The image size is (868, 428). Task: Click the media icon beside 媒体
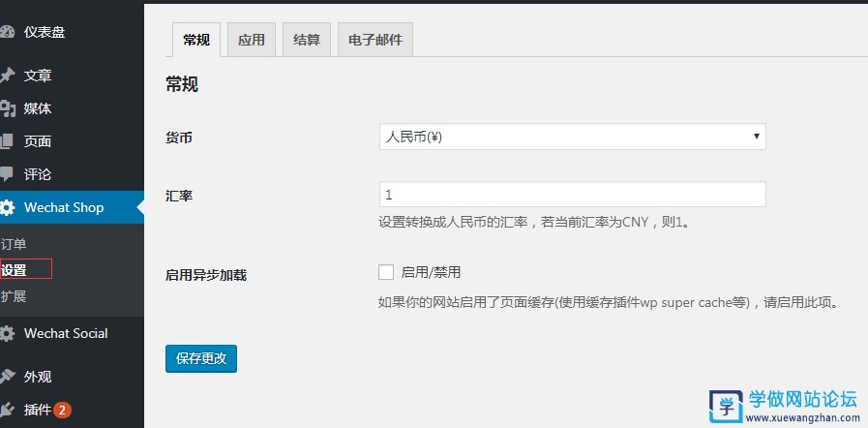(x=7, y=108)
